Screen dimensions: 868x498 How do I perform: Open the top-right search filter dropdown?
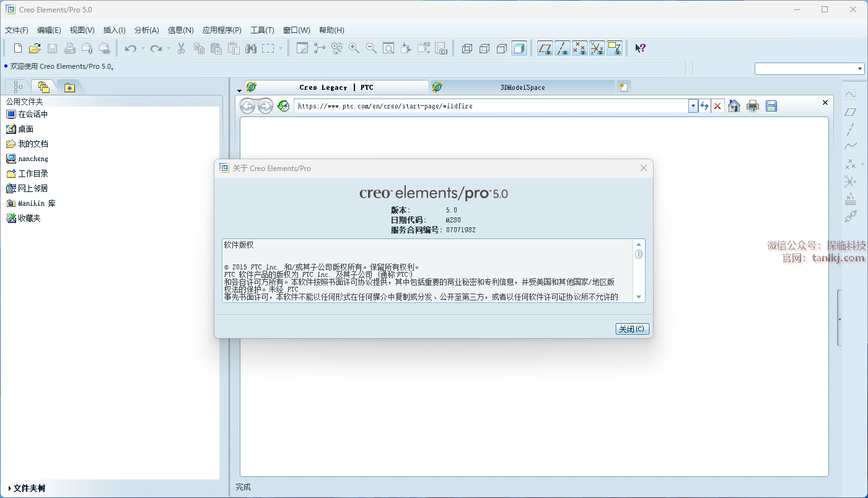point(860,69)
